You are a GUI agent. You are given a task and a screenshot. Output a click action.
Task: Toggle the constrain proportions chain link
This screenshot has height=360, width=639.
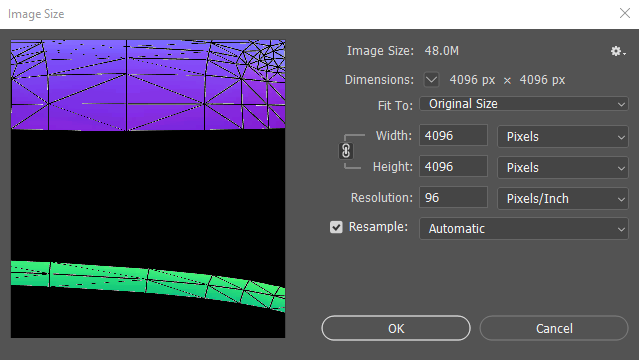tap(346, 151)
